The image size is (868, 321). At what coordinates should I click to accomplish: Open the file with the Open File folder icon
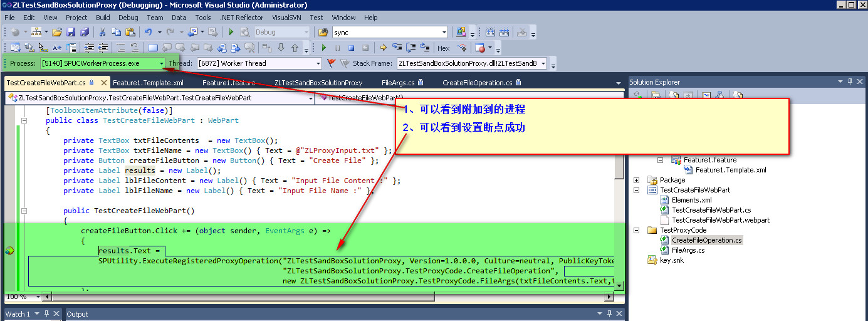click(x=56, y=31)
